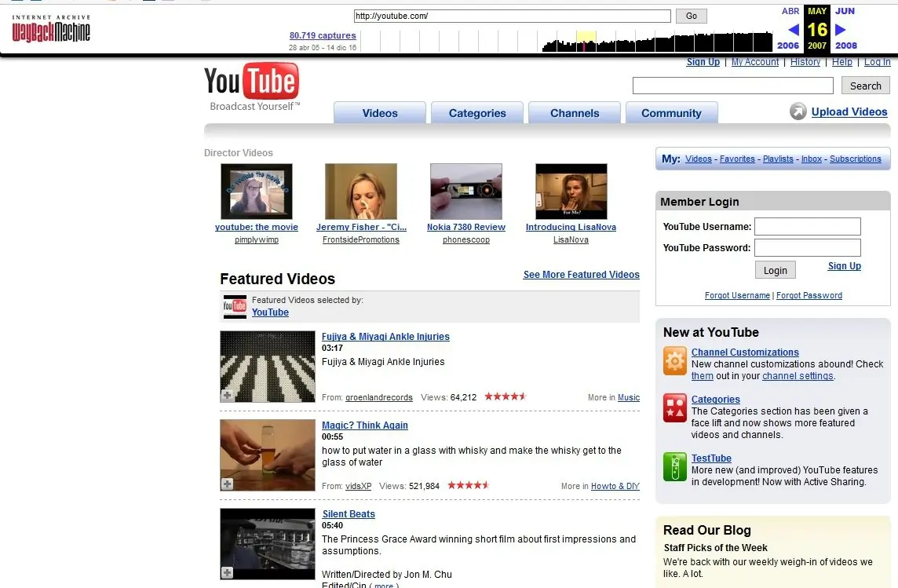Screen dimensions: 898x588
Task: Click Sign Up link in top navigation
Action: pyautogui.click(x=703, y=62)
